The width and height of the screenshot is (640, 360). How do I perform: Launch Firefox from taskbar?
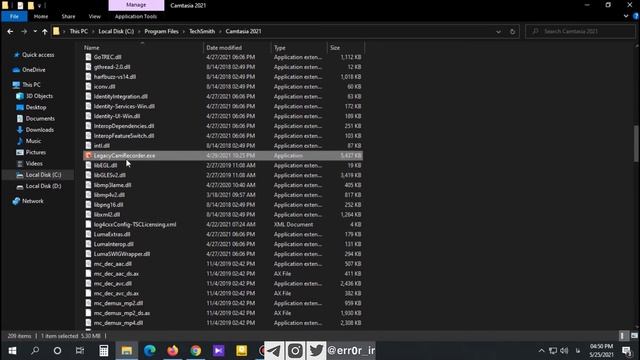[x=173, y=351]
